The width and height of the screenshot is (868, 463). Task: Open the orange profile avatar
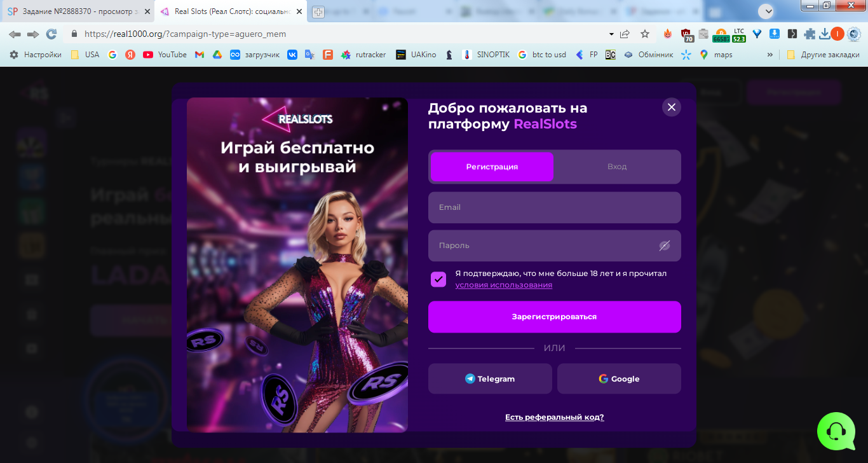(x=837, y=34)
